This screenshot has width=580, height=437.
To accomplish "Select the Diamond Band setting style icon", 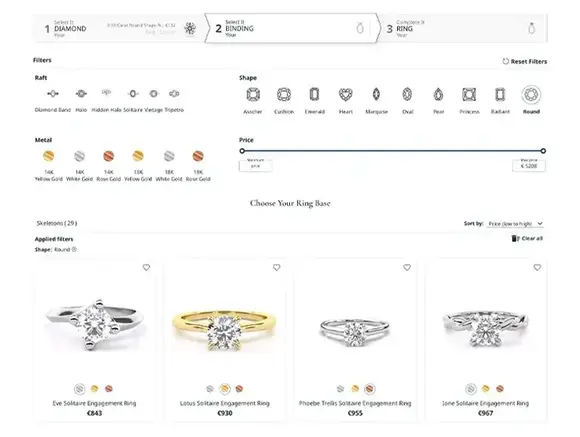I will tap(53, 94).
